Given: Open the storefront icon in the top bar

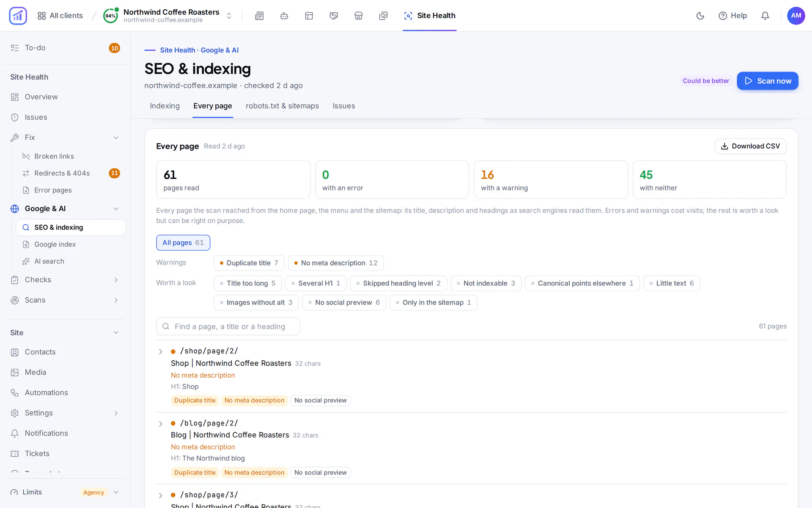Looking at the screenshot, I should click(x=359, y=16).
